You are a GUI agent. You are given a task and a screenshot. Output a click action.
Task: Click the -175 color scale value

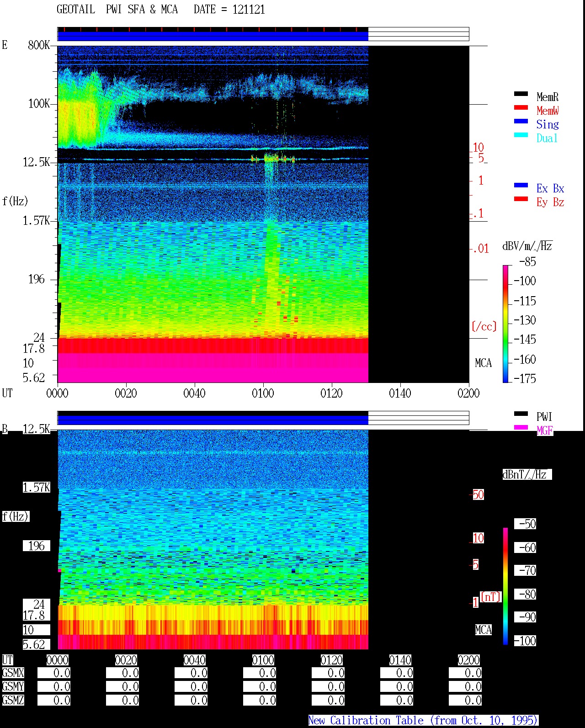click(x=525, y=378)
